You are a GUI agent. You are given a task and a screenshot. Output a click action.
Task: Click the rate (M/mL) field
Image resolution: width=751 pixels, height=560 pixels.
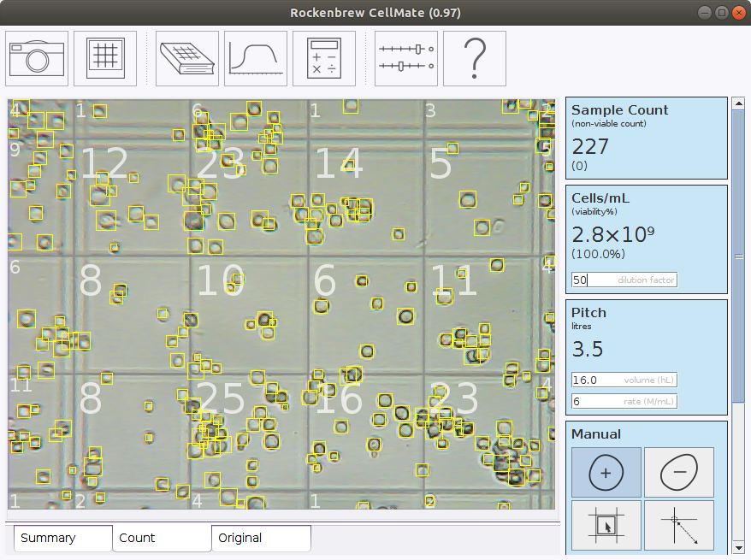click(x=624, y=401)
